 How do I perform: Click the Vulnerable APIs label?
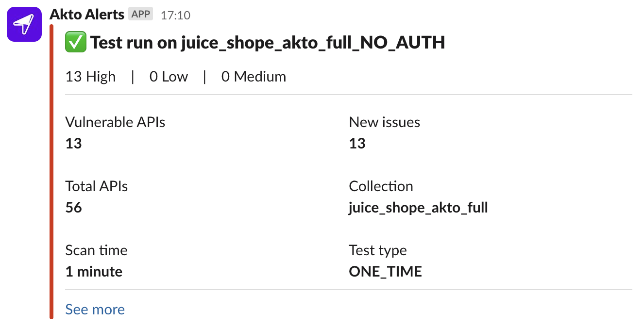click(115, 122)
